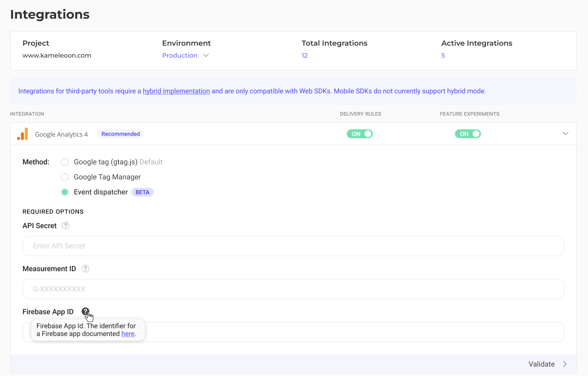Click the Google Analytics 4 logo icon
This screenshot has height=376, width=588.
(22, 134)
